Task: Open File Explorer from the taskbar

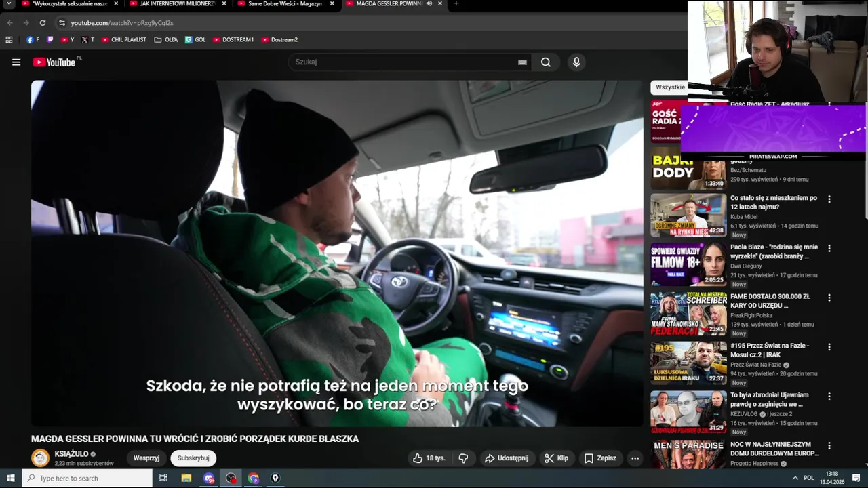Action: coord(186,478)
